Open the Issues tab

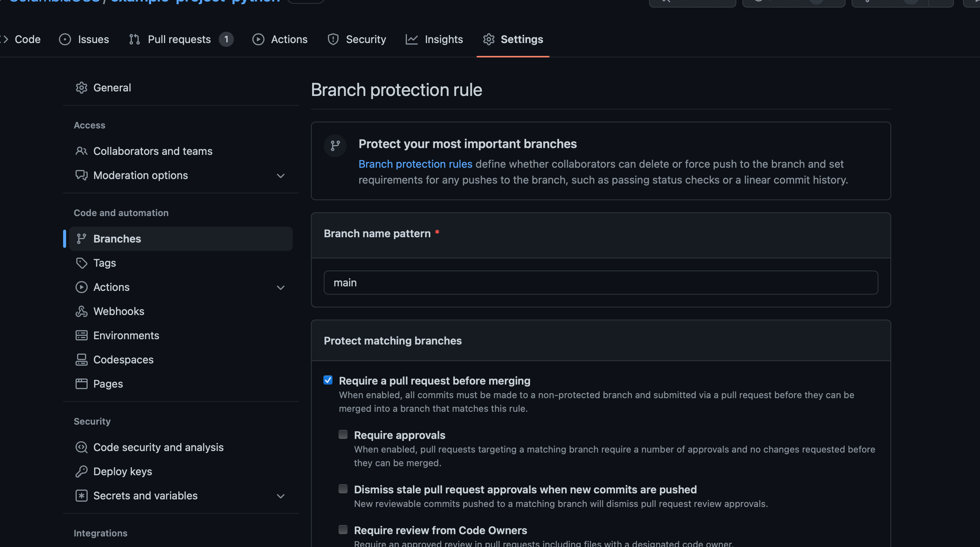point(84,39)
